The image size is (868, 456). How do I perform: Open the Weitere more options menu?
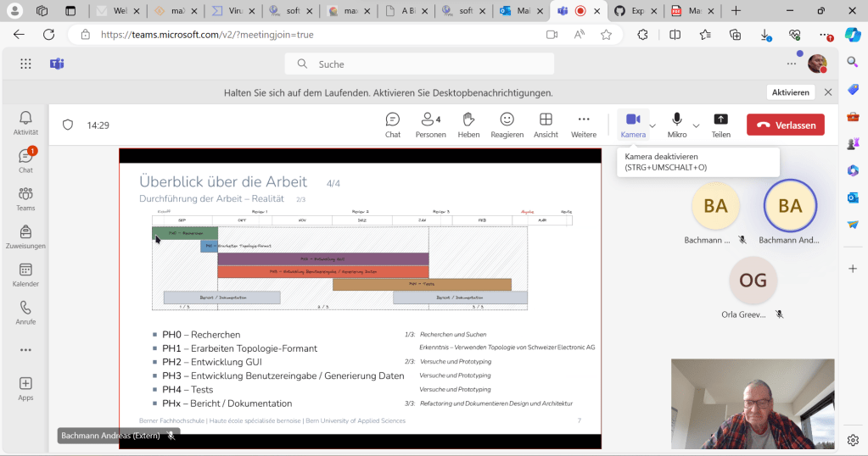584,125
